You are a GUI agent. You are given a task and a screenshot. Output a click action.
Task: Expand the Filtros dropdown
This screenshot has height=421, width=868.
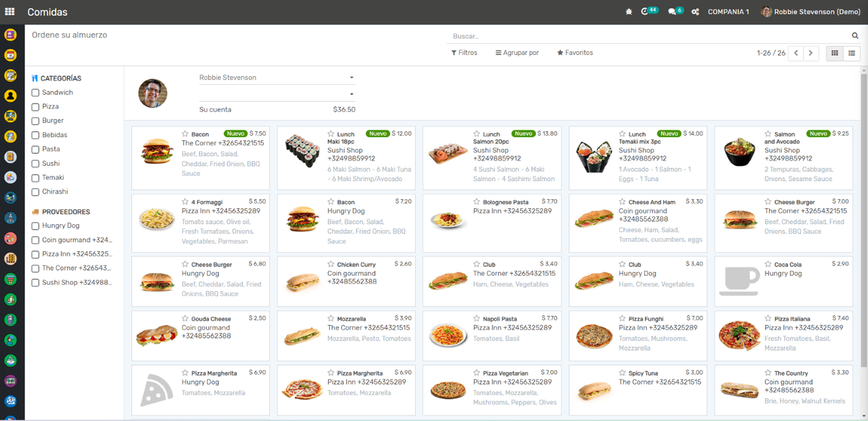(464, 53)
